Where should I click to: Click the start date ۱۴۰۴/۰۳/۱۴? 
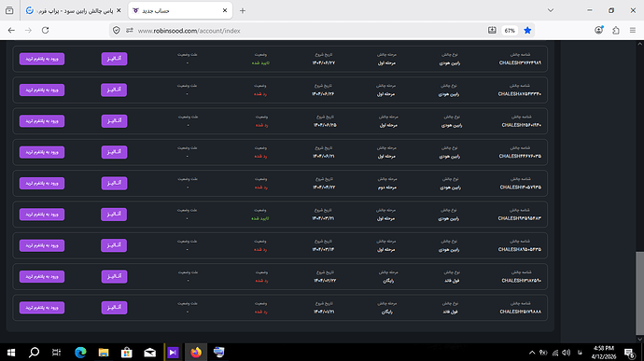323,249
